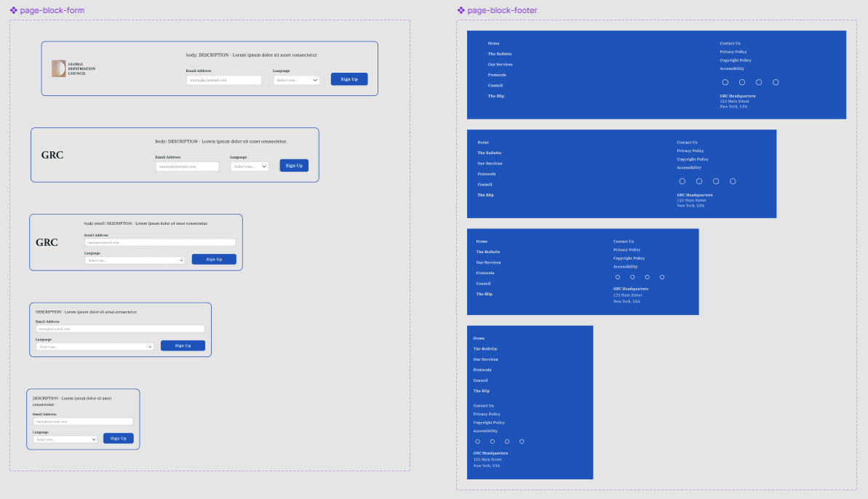The image size is (868, 499).
Task: Click the third social circle icon in narrowest footer
Action: pos(507,442)
